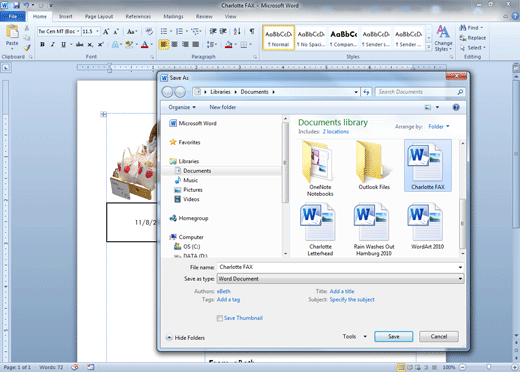520x372 pixels.
Task: Open the Font Color dropdown arrow
Action: coord(152,44)
